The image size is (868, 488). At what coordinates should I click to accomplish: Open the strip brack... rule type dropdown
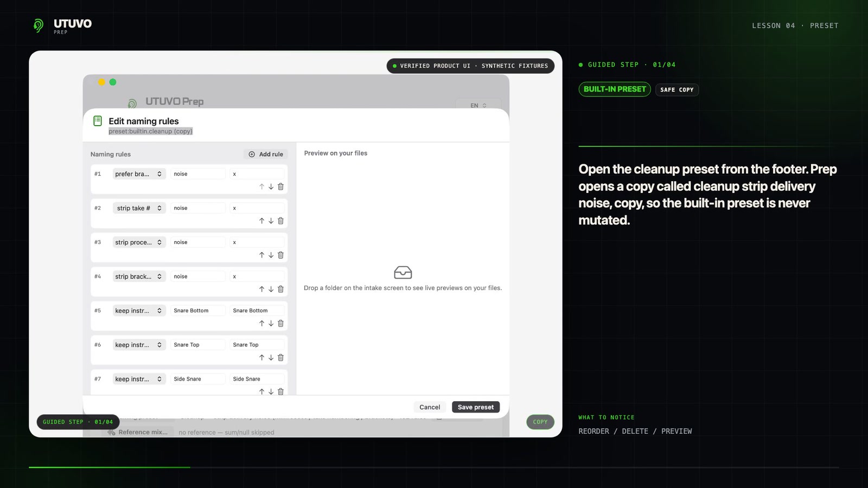pyautogui.click(x=139, y=277)
